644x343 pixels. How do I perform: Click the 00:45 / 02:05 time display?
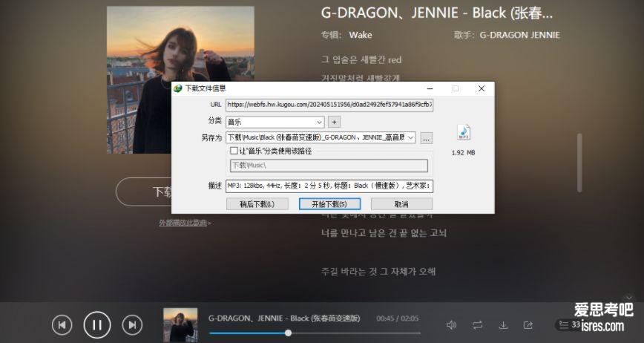pyautogui.click(x=398, y=318)
